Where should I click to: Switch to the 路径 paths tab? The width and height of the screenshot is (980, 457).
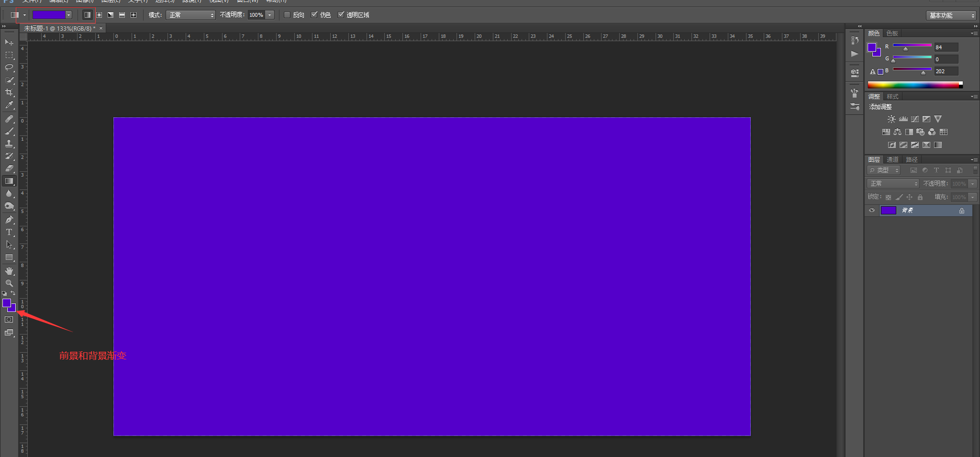coord(912,160)
